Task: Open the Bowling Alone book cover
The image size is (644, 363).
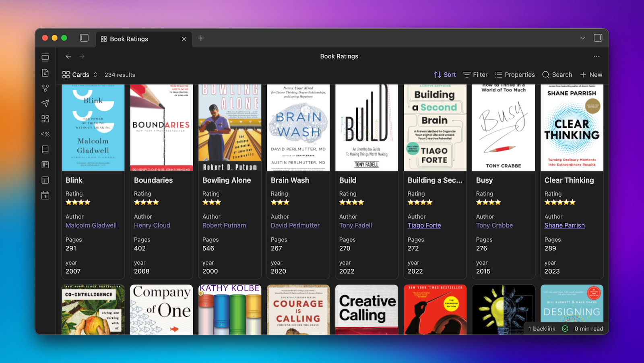Action: (x=230, y=127)
